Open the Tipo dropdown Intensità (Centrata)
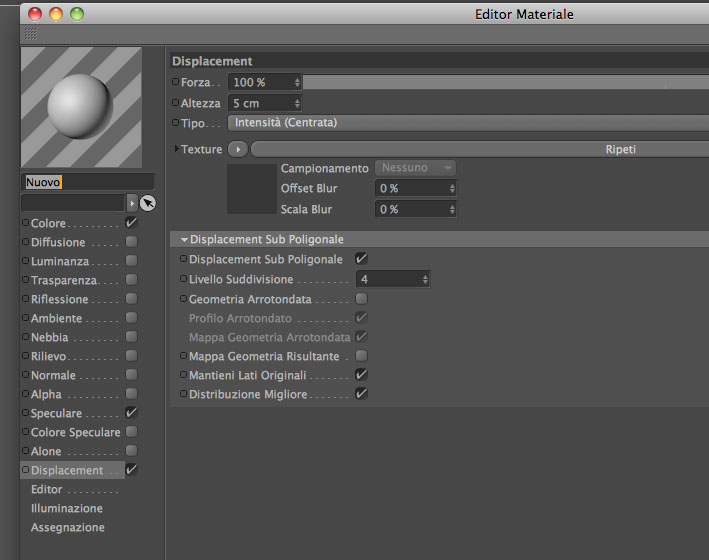The height and width of the screenshot is (560, 709). [x=468, y=123]
